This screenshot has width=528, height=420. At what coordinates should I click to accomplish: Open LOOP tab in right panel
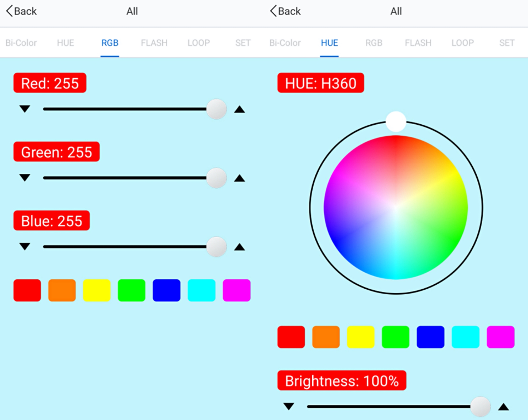coord(462,43)
